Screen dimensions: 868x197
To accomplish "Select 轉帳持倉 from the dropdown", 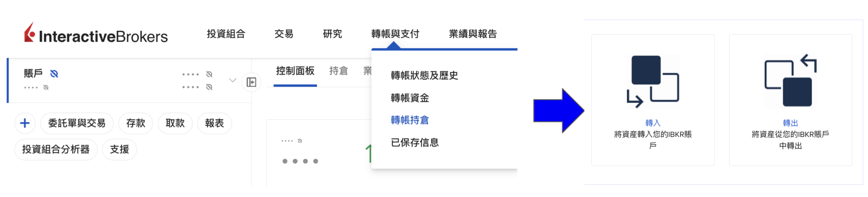I will point(410,120).
